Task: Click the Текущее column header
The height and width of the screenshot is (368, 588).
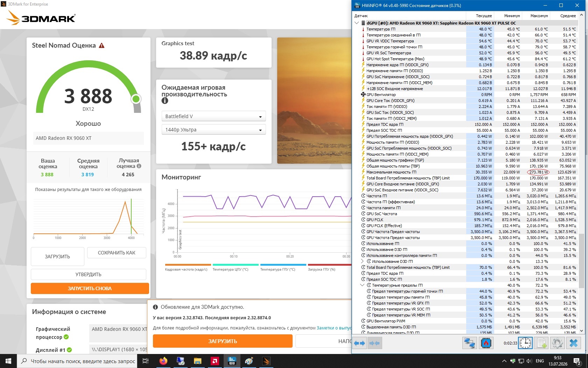Action: pyautogui.click(x=480, y=16)
